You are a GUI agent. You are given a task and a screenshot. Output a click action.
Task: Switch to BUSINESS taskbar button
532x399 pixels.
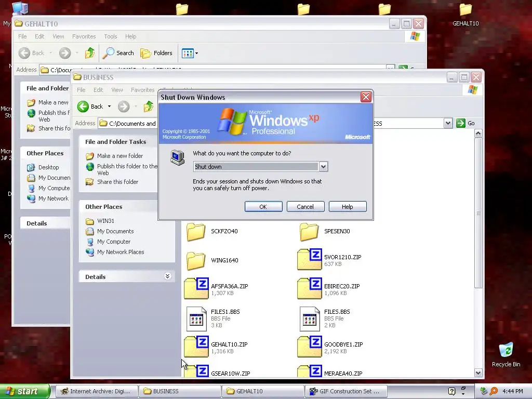pos(180,391)
